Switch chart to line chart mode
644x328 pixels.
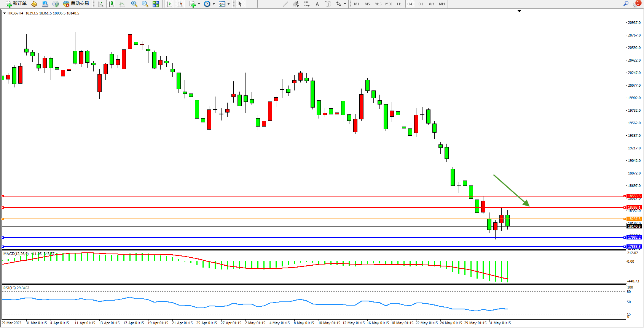click(x=122, y=4)
